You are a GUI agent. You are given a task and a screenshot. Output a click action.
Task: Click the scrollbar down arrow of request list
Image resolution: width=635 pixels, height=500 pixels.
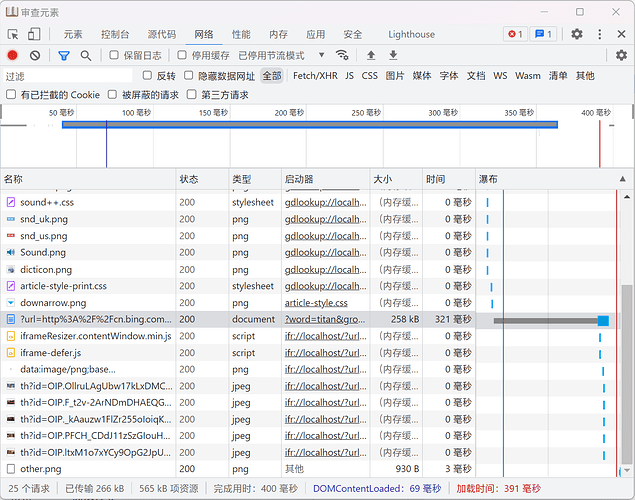(x=627, y=471)
